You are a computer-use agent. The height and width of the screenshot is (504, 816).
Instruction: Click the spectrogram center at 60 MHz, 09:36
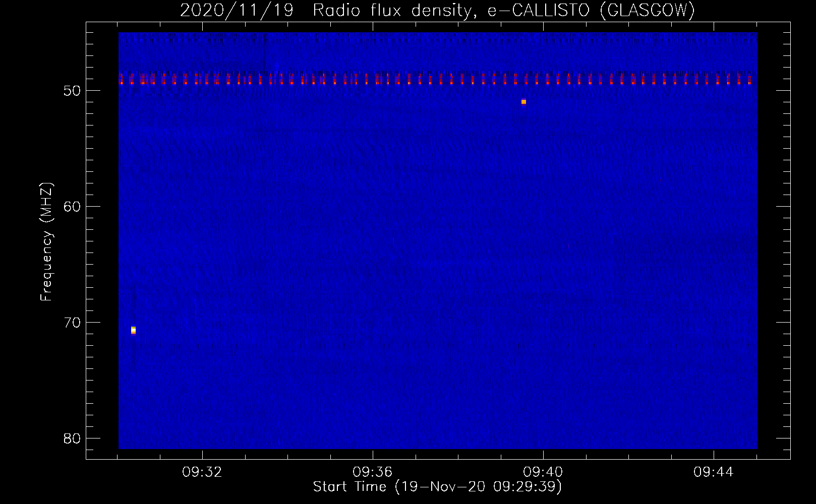373,207
